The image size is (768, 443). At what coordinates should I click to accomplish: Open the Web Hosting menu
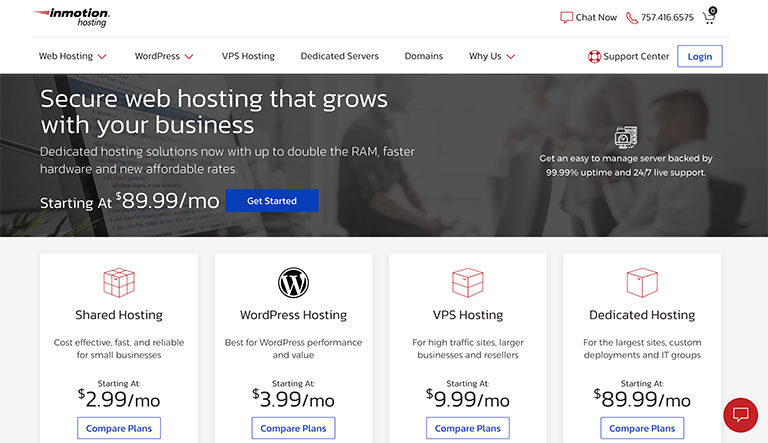coord(66,56)
